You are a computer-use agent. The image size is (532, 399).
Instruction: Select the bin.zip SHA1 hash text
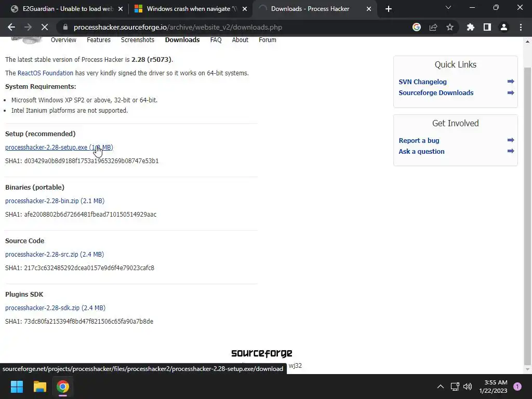[x=90, y=215]
